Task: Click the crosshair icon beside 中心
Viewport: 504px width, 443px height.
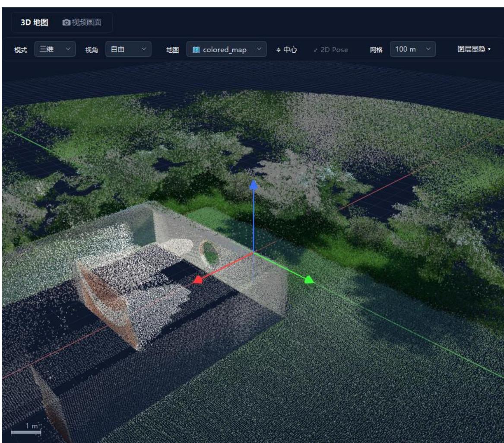Action: tap(279, 50)
